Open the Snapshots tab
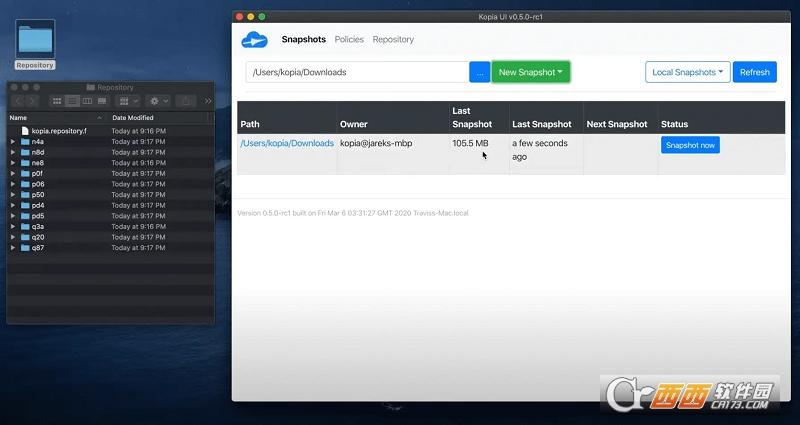Image resolution: width=800 pixels, height=425 pixels. 304,39
